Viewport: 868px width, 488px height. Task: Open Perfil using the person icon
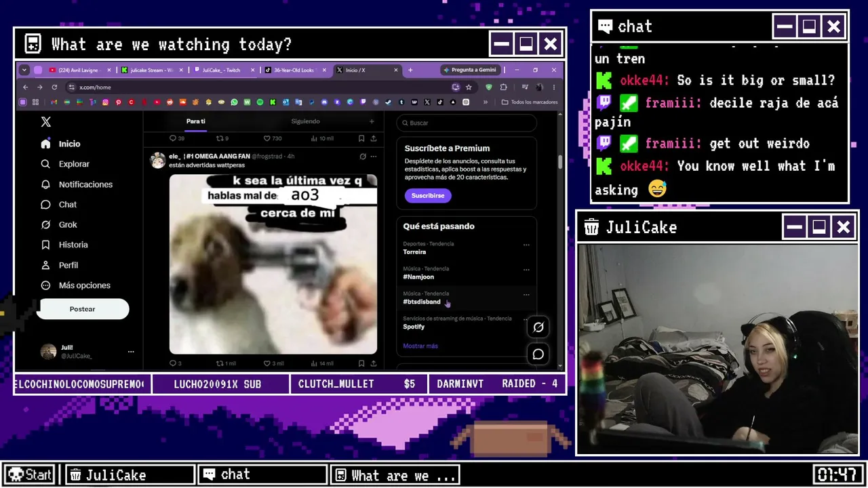(45, 265)
